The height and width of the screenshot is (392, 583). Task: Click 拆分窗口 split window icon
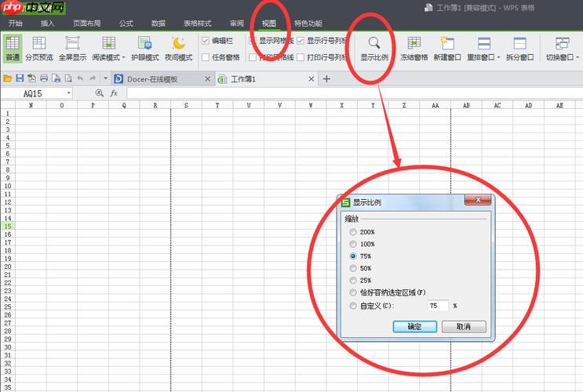click(x=519, y=43)
